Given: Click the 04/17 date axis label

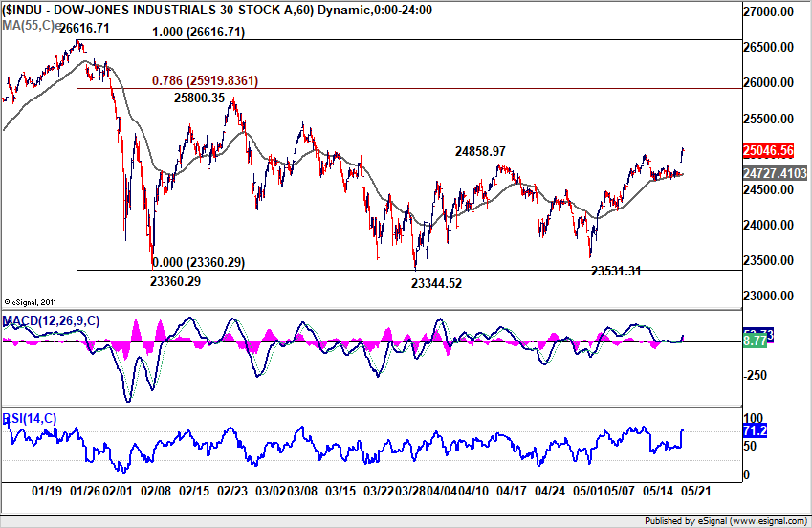Looking at the screenshot, I should pyautogui.click(x=512, y=491).
